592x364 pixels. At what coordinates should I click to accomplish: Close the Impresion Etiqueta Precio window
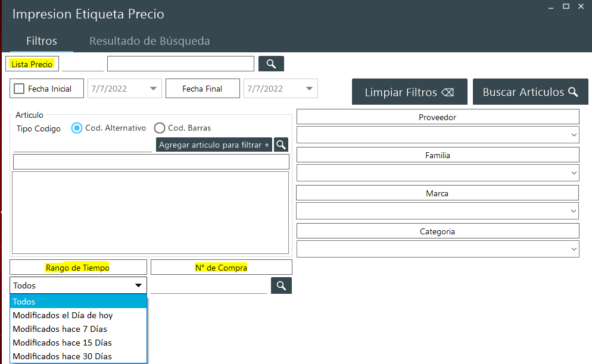pyautogui.click(x=581, y=7)
